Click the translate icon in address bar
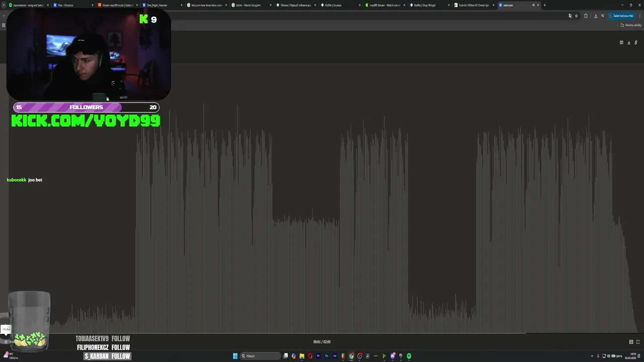644x362 pixels. point(570,16)
